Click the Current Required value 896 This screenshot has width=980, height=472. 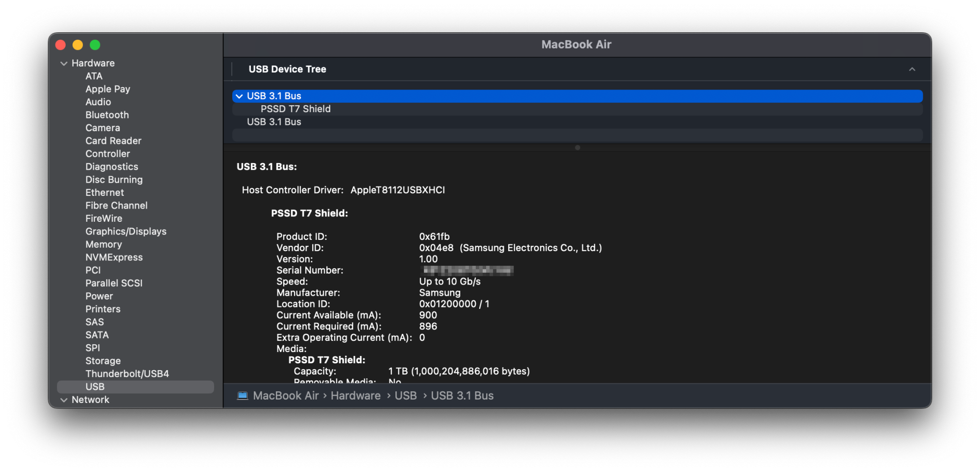coord(428,327)
